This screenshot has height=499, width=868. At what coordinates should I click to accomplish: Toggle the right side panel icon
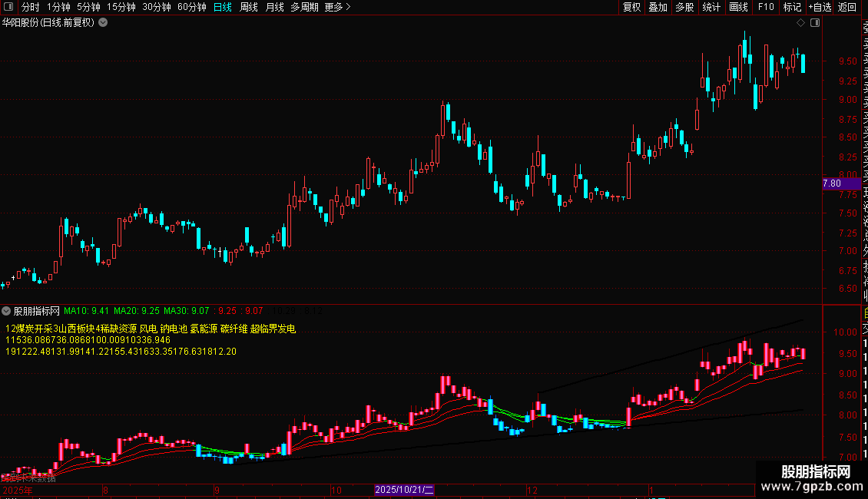(x=815, y=23)
